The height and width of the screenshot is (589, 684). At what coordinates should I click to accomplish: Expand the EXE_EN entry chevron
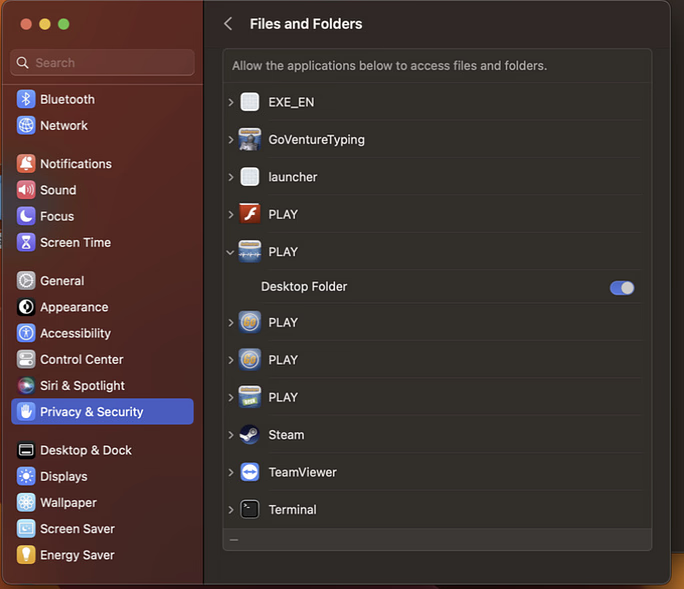point(231,102)
